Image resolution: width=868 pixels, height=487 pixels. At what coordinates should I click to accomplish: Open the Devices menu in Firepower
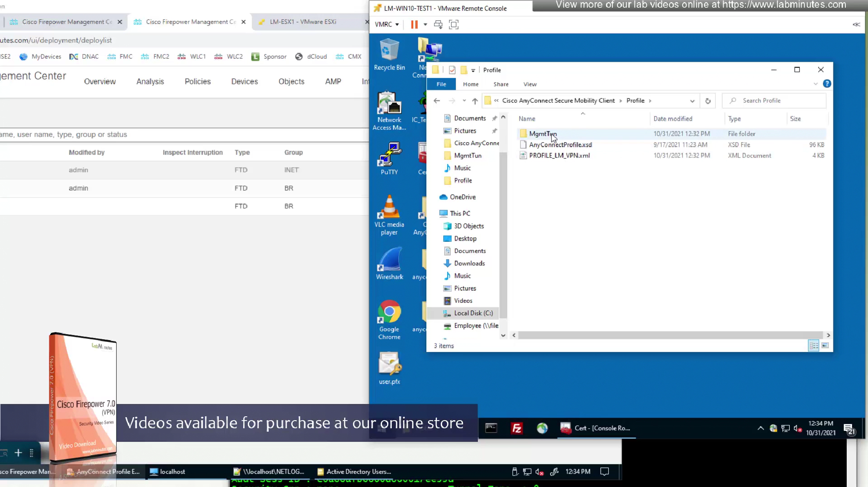point(244,81)
